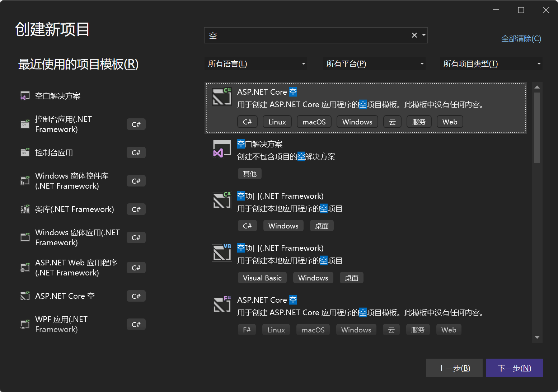Choose recent template WPF 应用(.NET Framework)

(x=61, y=324)
